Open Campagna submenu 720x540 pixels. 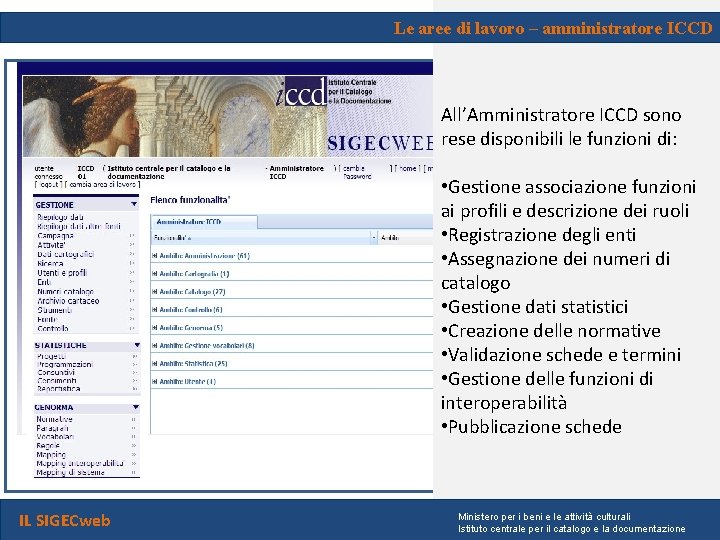55,236
